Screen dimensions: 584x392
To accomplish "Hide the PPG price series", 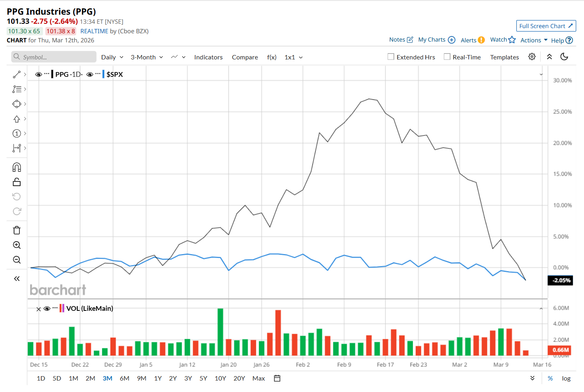I will click(38, 74).
